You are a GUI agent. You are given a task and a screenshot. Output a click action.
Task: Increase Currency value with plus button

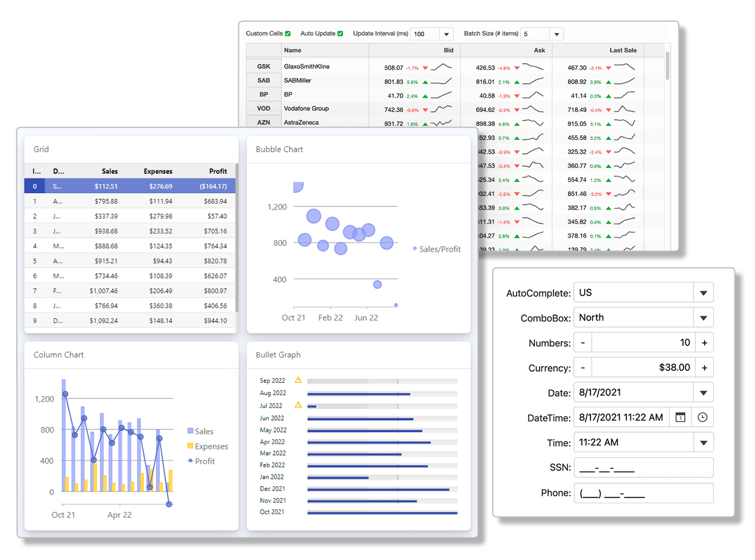click(x=704, y=367)
